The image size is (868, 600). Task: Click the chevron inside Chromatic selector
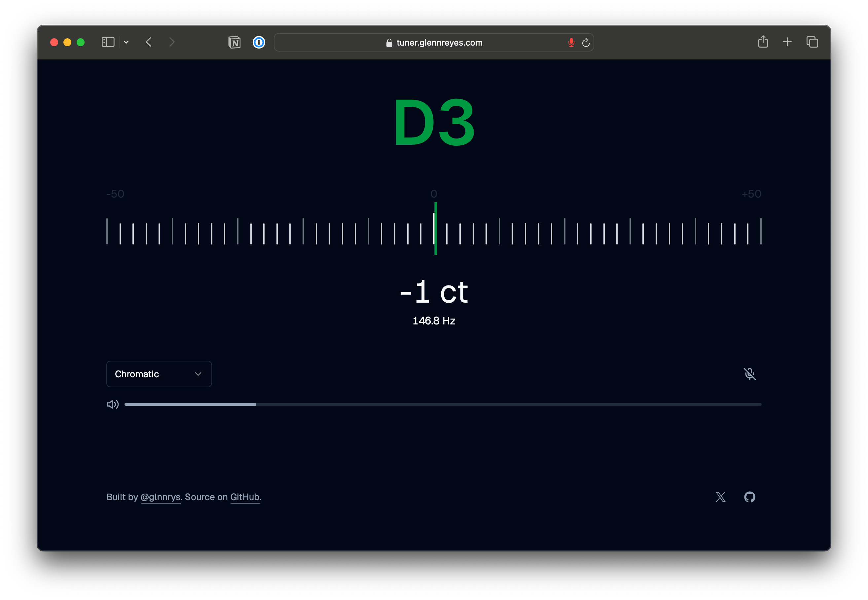click(x=198, y=374)
